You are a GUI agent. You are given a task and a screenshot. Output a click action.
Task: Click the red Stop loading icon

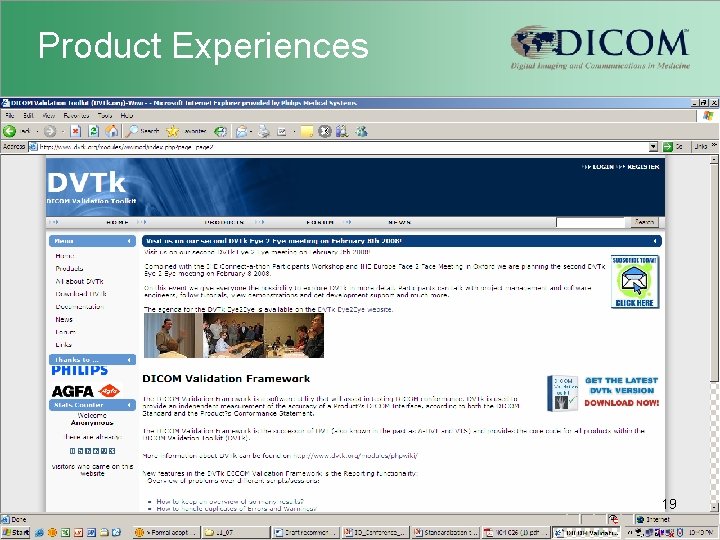coord(76,132)
